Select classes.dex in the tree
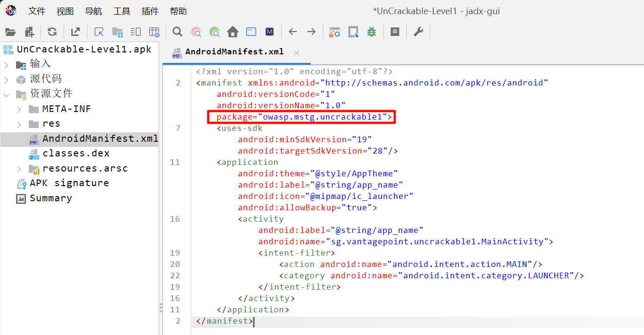Viewport: 644px width, 335px height. point(76,154)
